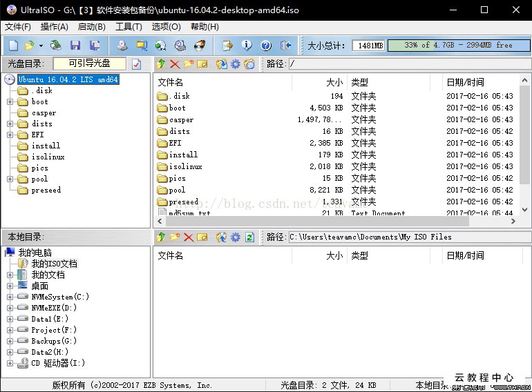
Task: Click the rename icon in image toolbar
Action: click(x=202, y=63)
